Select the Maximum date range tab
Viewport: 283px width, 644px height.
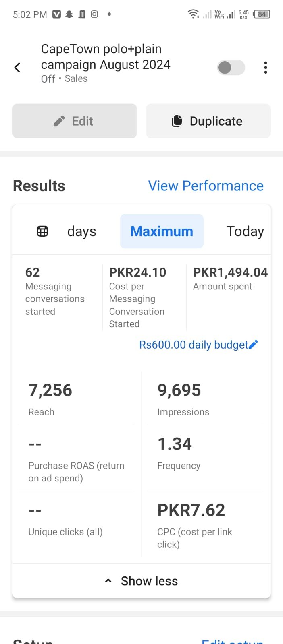point(162,231)
